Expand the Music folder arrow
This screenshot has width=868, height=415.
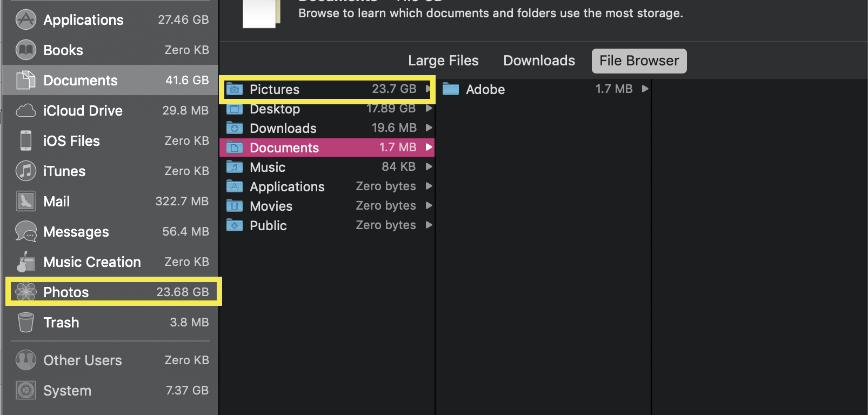pos(429,167)
